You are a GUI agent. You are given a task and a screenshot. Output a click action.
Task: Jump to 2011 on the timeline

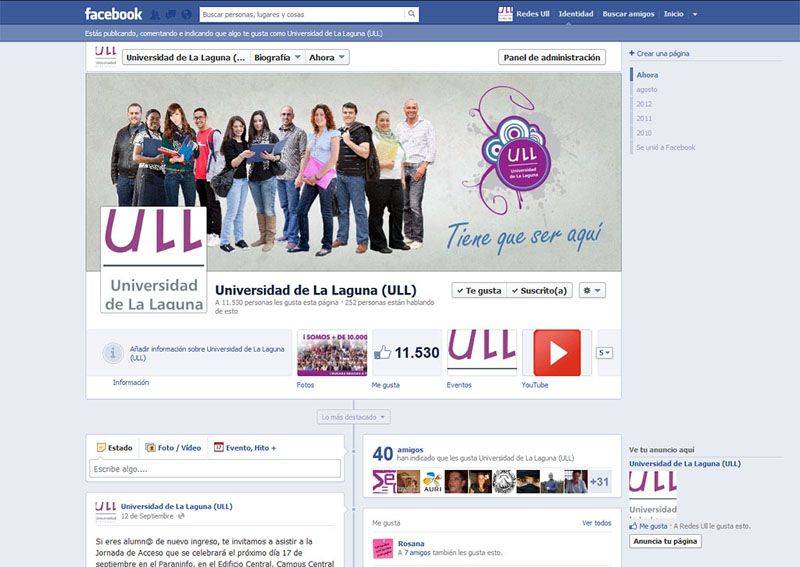click(644, 118)
